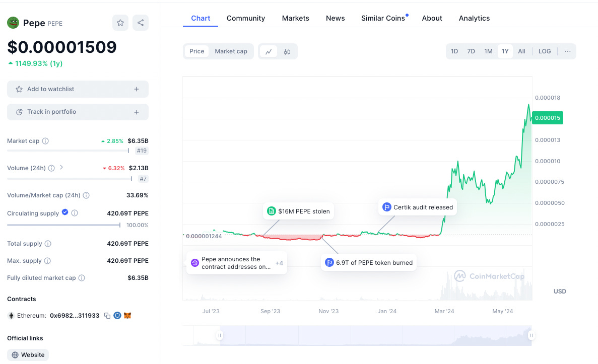Image resolution: width=598 pixels, height=364 pixels.
Task: Open the Similar Coins tab
Action: click(x=383, y=18)
